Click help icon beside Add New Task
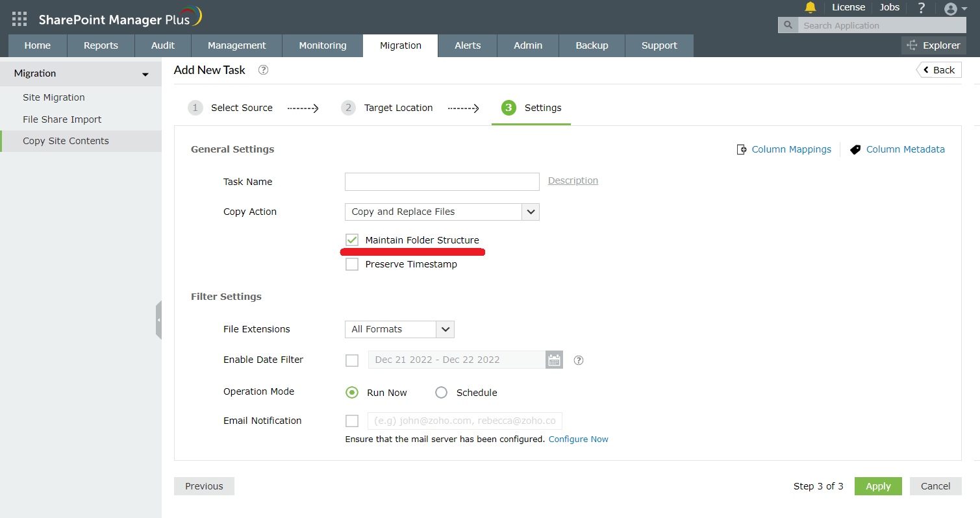Screen dimensions: 980x518 point(263,70)
